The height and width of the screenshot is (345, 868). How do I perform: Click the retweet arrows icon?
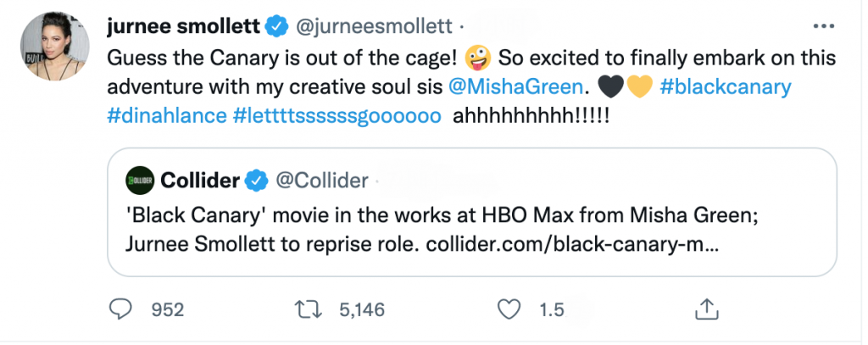tap(315, 310)
